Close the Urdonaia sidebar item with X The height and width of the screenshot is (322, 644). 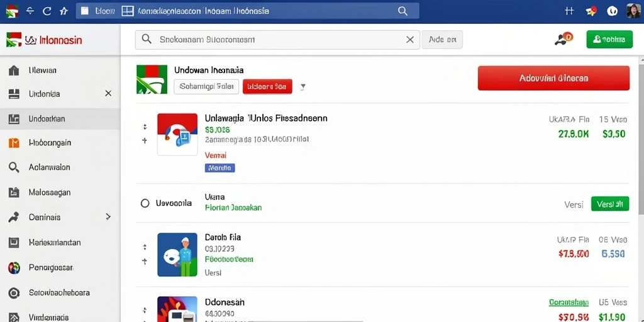pos(108,94)
